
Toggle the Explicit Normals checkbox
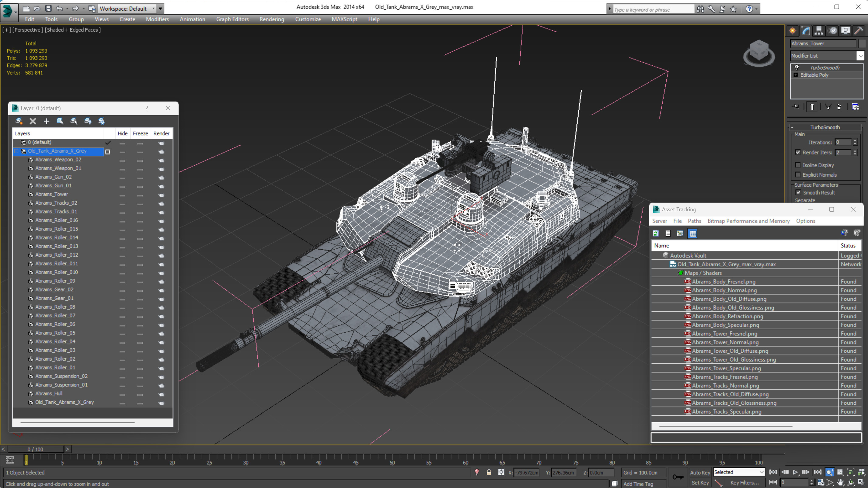pyautogui.click(x=798, y=175)
